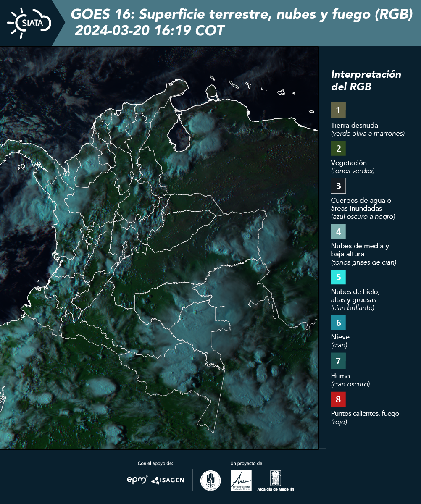421x504 pixels.
Task: Click the Alcaldía de Medellín crest
Action: coord(276,478)
